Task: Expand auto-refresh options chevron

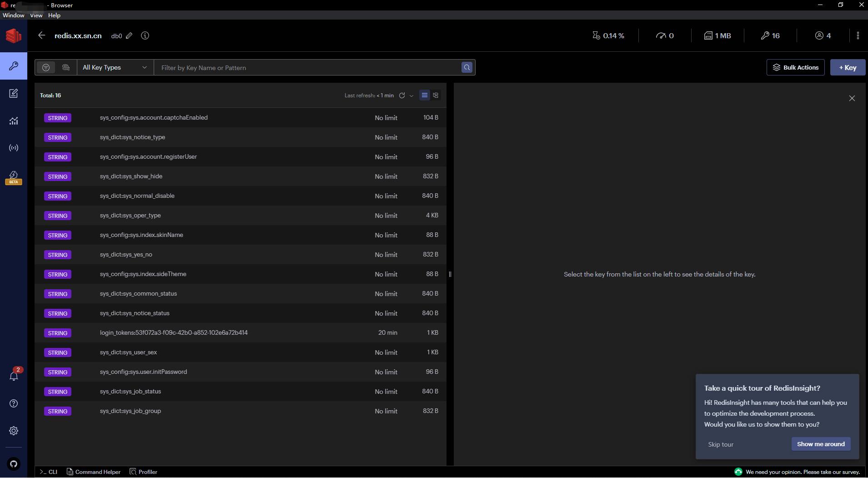Action: pos(411,96)
